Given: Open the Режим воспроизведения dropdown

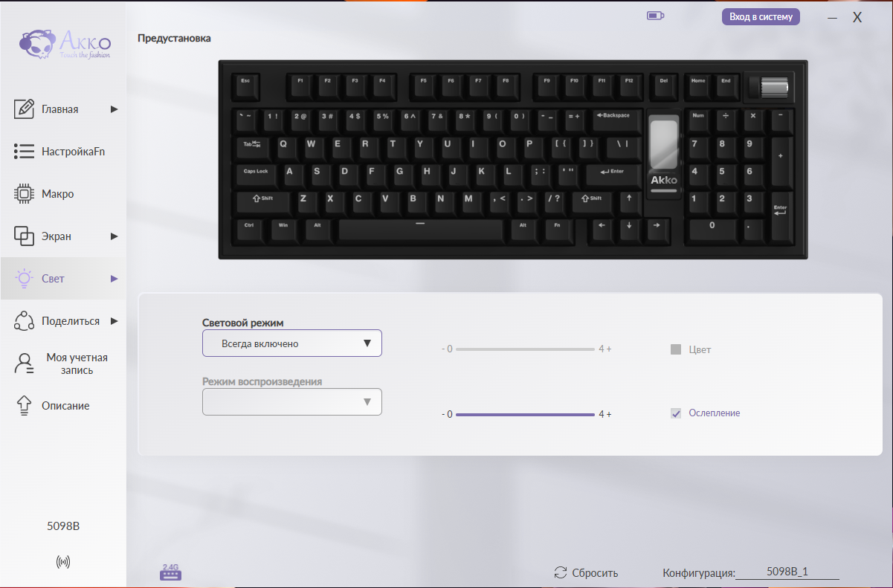Looking at the screenshot, I should 292,402.
